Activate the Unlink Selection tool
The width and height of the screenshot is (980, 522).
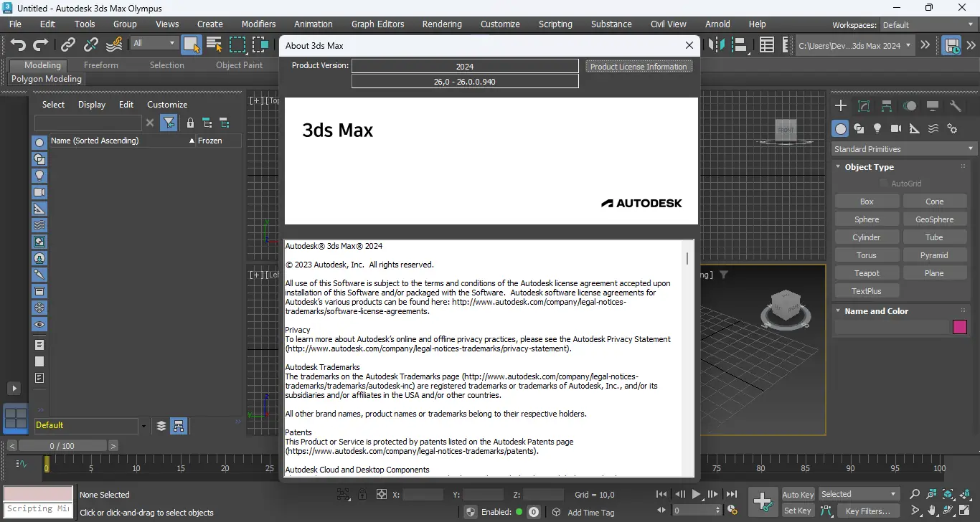[x=91, y=45]
